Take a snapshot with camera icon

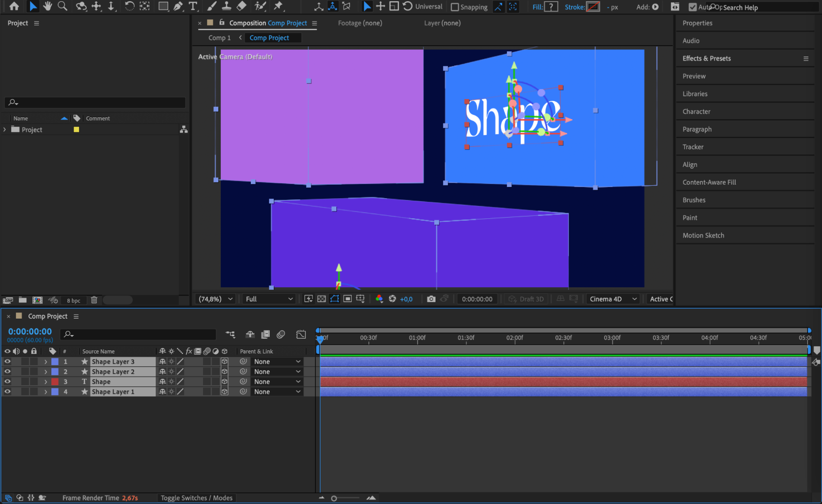point(431,299)
